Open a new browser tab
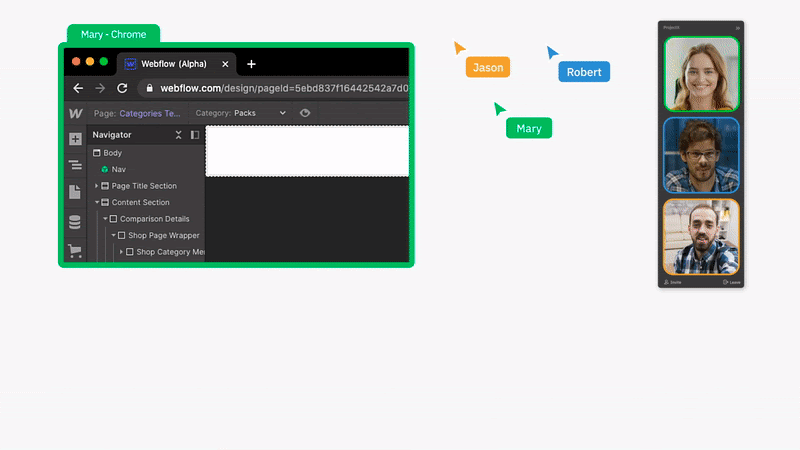The height and width of the screenshot is (450, 800). click(x=251, y=64)
